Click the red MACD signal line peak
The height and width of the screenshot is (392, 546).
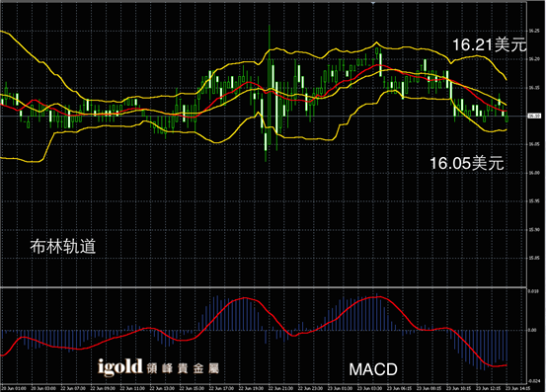379,296
